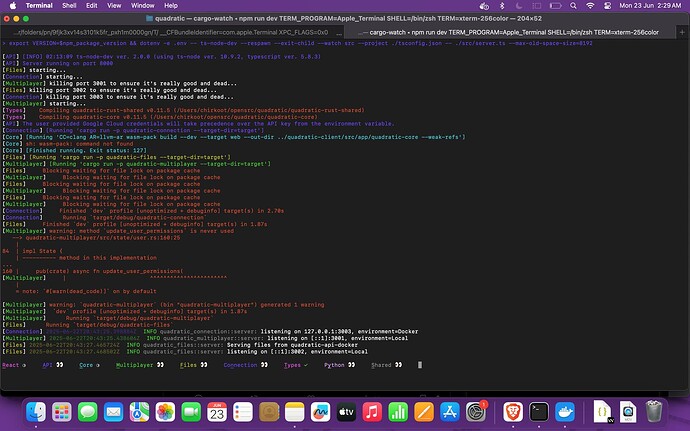The height and width of the screenshot is (431, 690).
Task: Open Launchpad from the Dock
Action: [x=62, y=413]
